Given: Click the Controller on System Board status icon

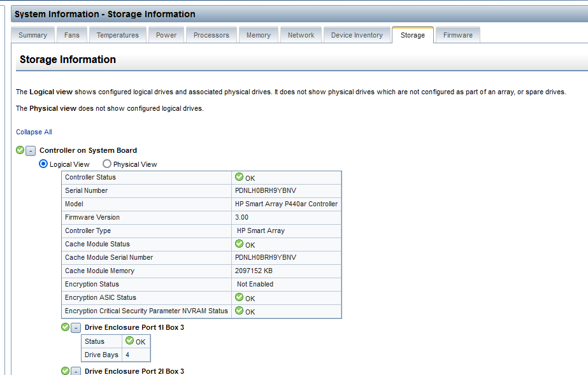Looking at the screenshot, I should tap(20, 151).
